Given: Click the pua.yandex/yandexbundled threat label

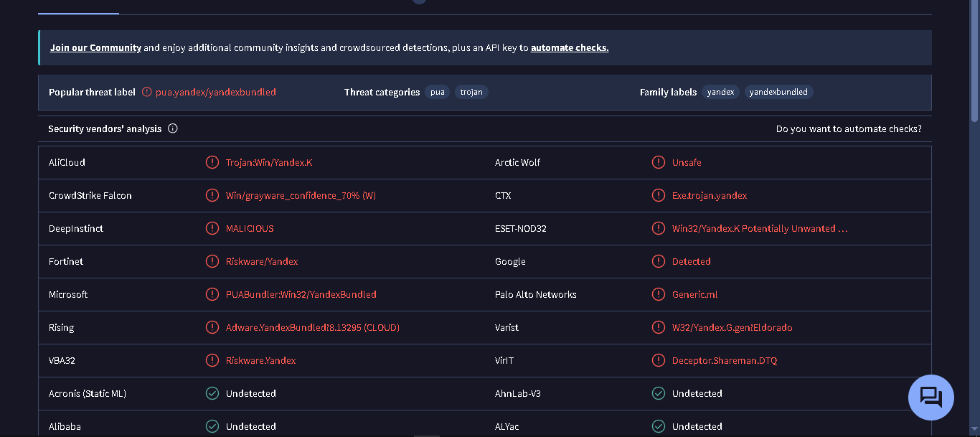Looking at the screenshot, I should [x=216, y=93].
